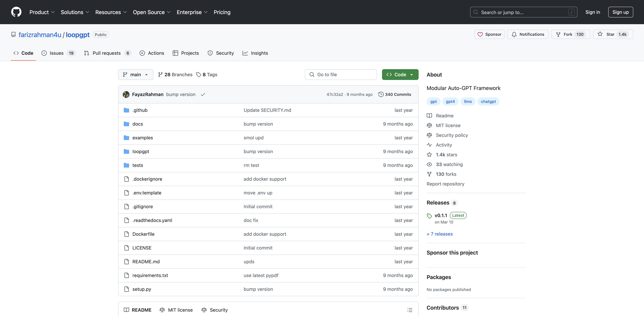Click the Dockerfile file icon
The image size is (644, 316).
126,234
